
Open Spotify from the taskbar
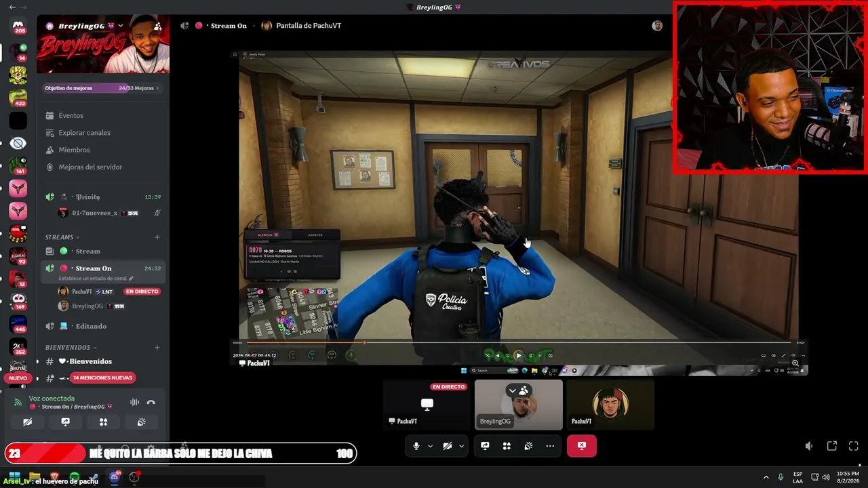click(x=75, y=477)
